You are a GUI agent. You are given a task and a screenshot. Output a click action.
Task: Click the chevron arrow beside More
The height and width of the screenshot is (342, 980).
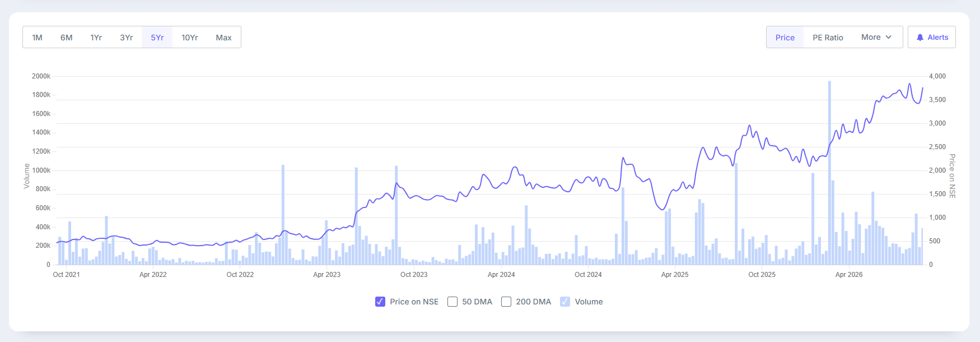[x=888, y=37]
